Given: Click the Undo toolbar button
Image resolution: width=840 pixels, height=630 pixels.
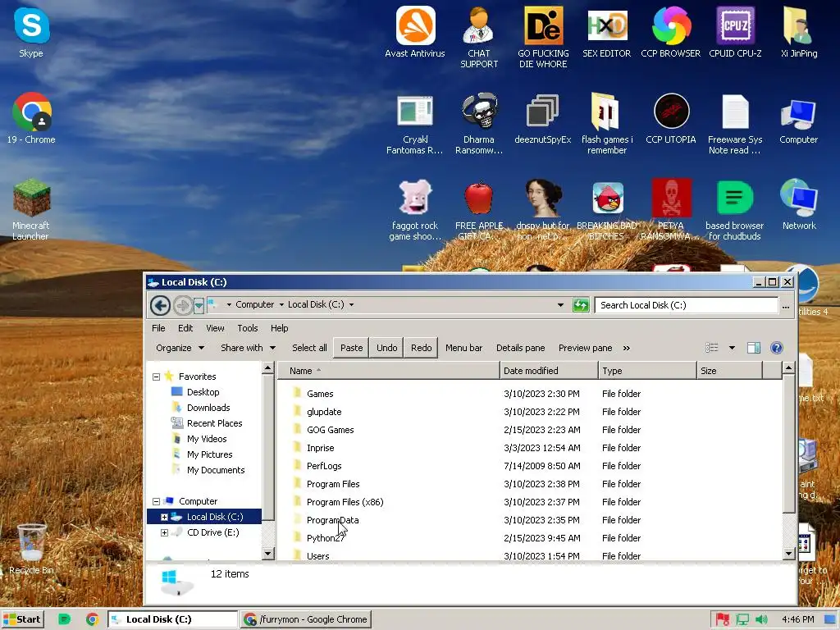Looking at the screenshot, I should 387,348.
